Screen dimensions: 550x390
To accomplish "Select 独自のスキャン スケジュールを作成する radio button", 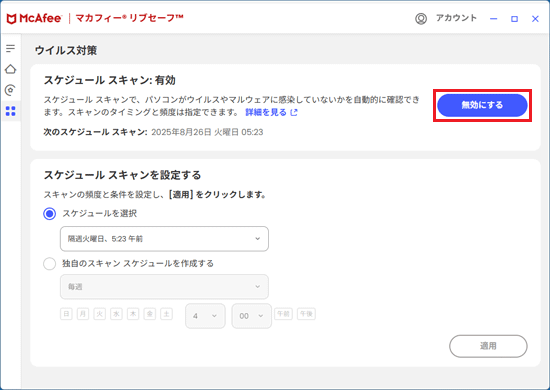I will click(49, 264).
